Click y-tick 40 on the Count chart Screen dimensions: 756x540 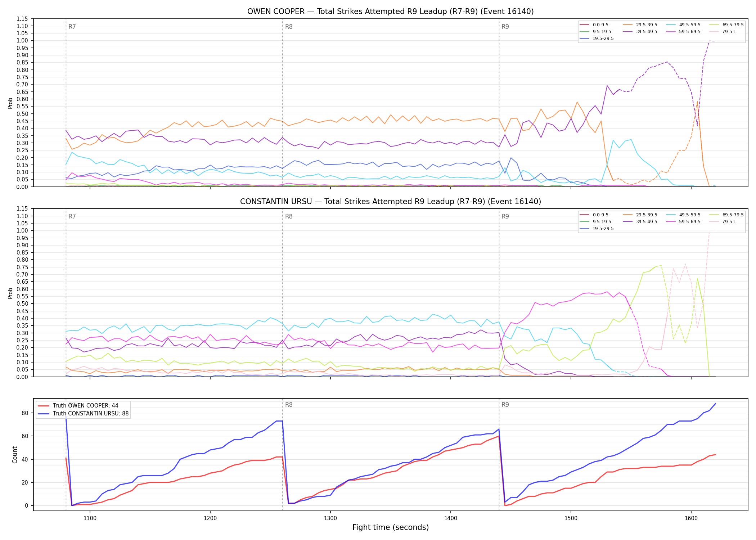tap(25, 459)
